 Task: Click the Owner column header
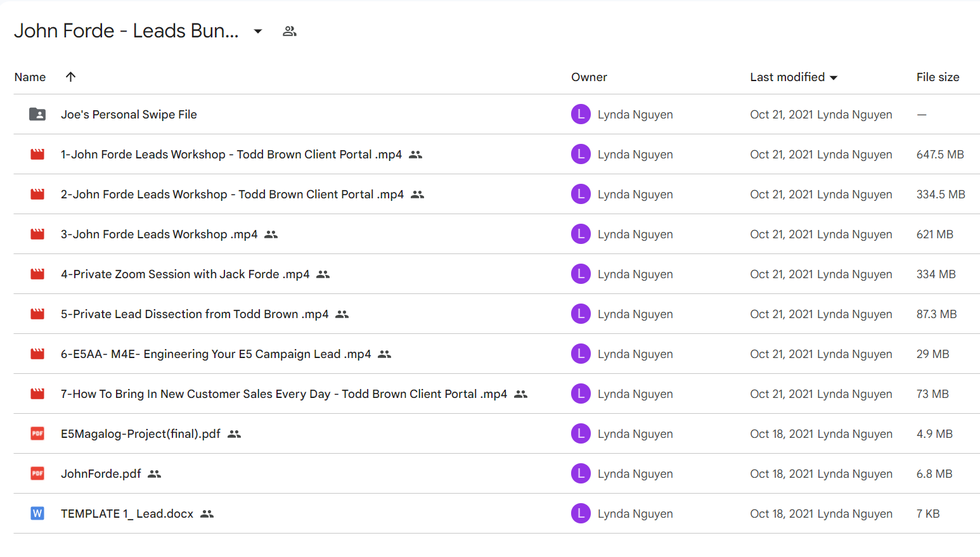589,77
